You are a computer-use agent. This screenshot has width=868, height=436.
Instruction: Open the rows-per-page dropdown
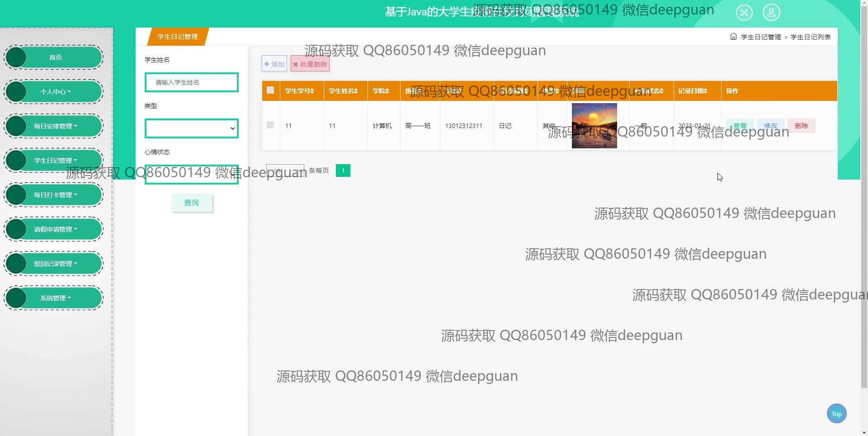[x=285, y=171]
